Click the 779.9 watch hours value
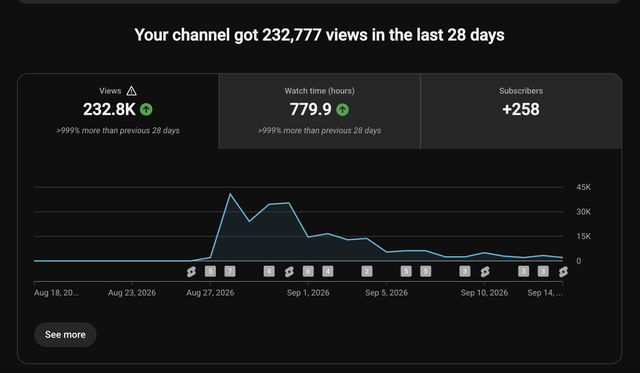 310,109
